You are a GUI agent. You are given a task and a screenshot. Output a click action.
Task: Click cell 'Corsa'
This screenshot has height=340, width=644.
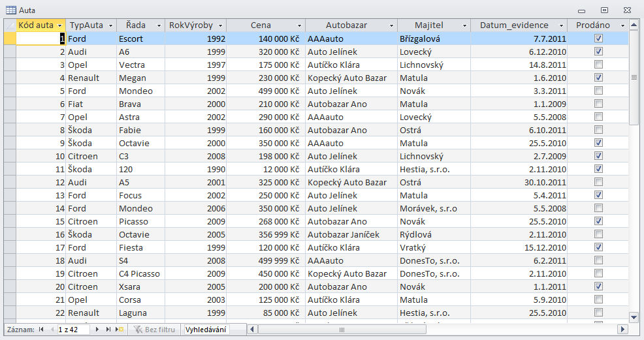[x=140, y=300]
